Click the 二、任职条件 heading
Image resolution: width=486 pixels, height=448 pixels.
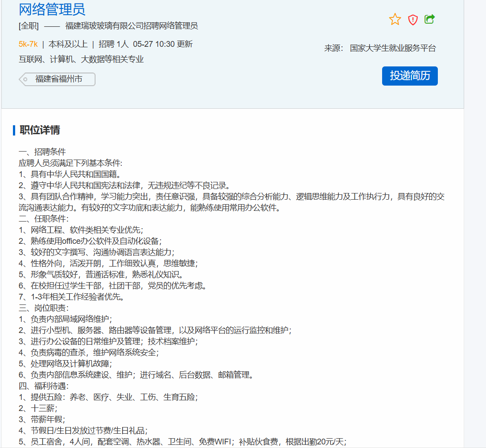pyautogui.click(x=44, y=219)
